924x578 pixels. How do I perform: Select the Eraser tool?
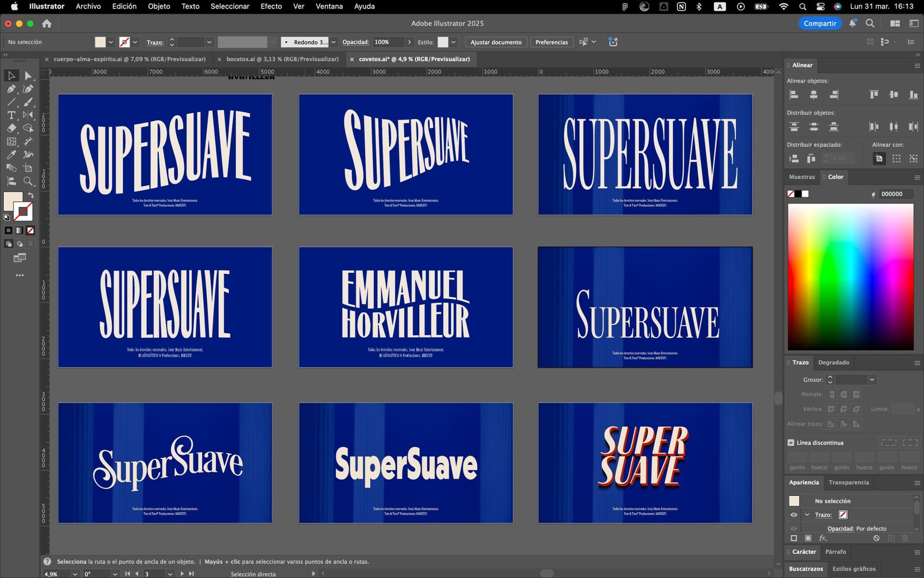click(x=11, y=128)
